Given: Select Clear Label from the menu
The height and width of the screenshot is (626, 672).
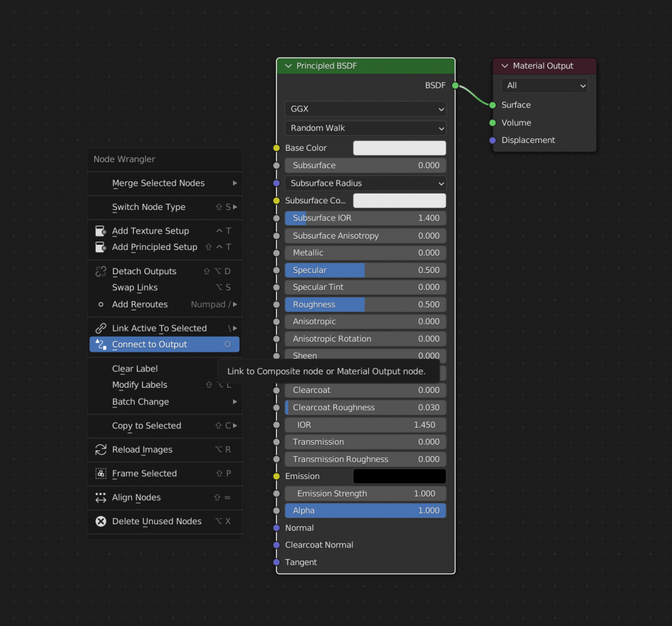Looking at the screenshot, I should point(135,369).
